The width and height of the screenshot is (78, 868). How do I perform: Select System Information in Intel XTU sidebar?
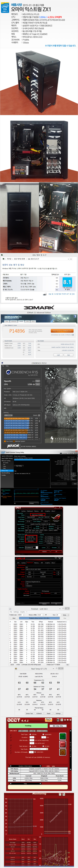pyautogui.click(x=7, y=456)
